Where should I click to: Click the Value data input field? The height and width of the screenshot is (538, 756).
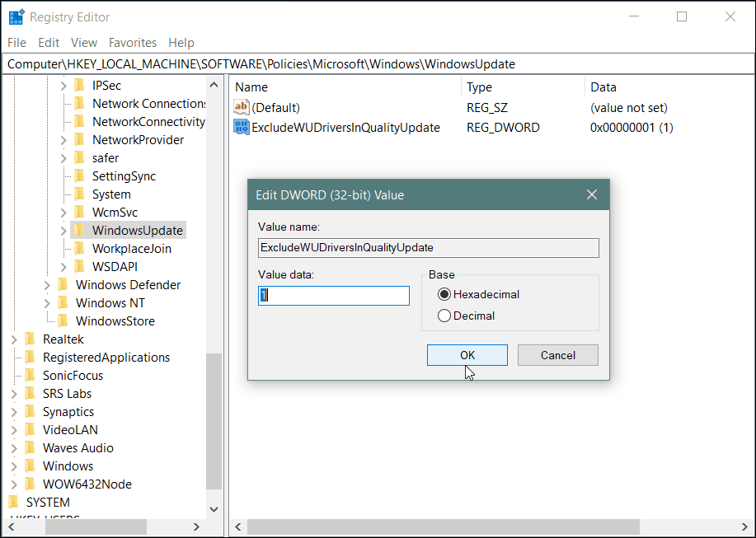coord(334,295)
